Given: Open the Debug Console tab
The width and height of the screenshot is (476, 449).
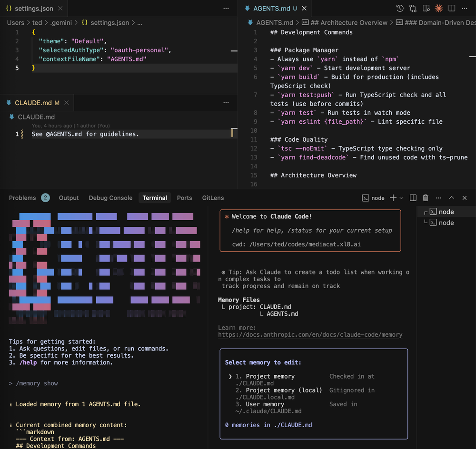Looking at the screenshot, I should (x=110, y=198).
